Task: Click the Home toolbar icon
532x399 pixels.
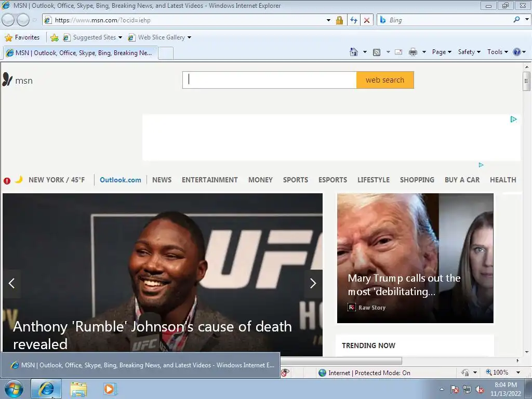Action: [x=353, y=52]
